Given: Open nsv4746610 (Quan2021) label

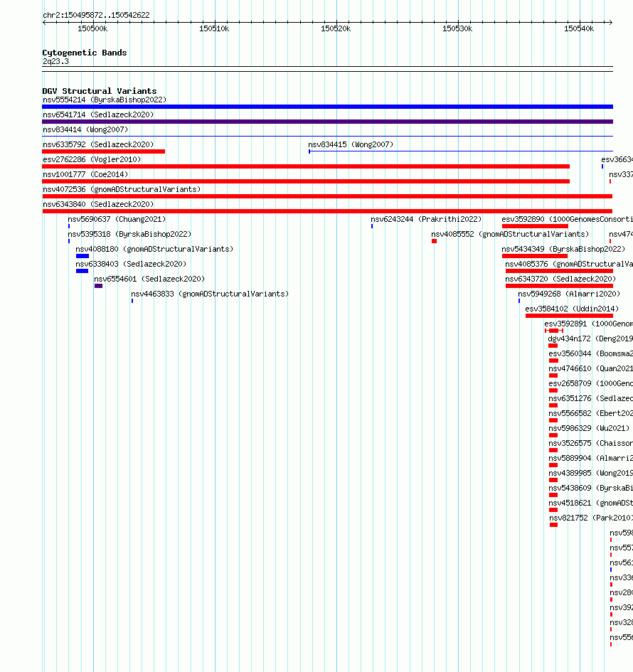Looking at the screenshot, I should [590, 368].
